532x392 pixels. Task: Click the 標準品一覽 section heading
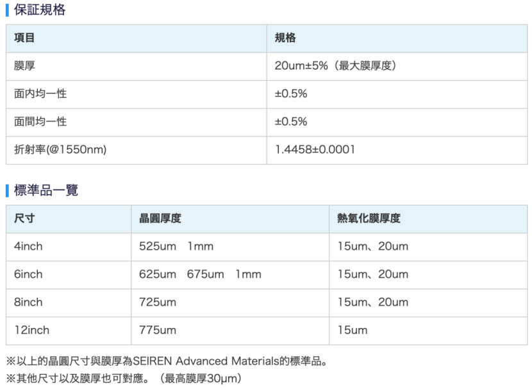tap(46, 190)
